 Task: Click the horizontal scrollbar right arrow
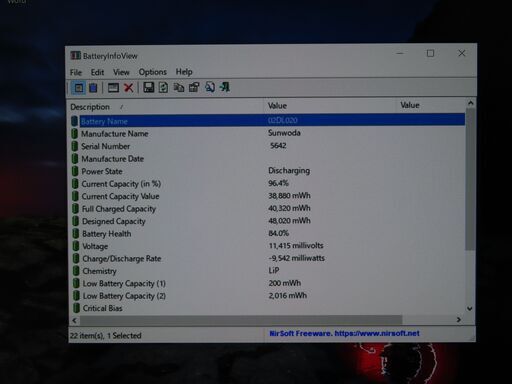pos(459,320)
